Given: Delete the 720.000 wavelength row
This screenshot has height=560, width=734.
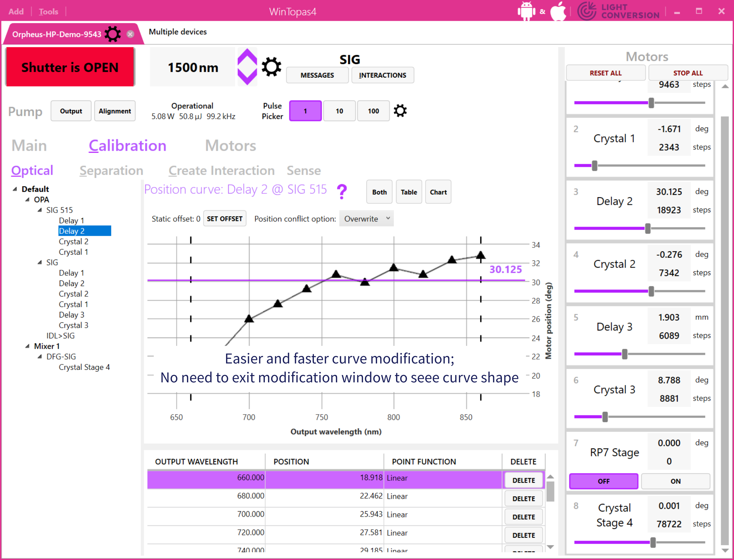Looking at the screenshot, I should 523,535.
